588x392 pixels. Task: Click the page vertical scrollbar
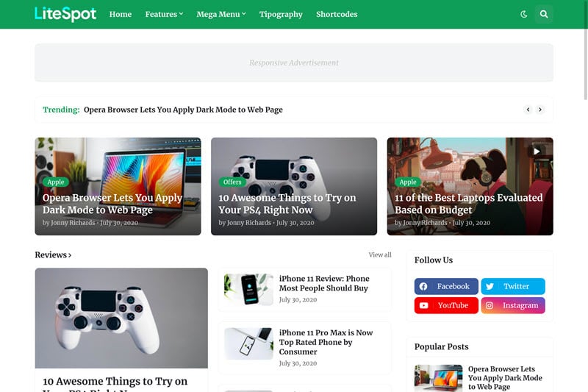586,51
